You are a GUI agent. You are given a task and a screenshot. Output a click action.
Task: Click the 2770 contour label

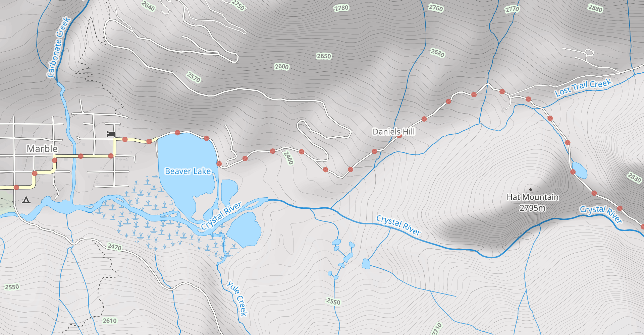click(512, 9)
